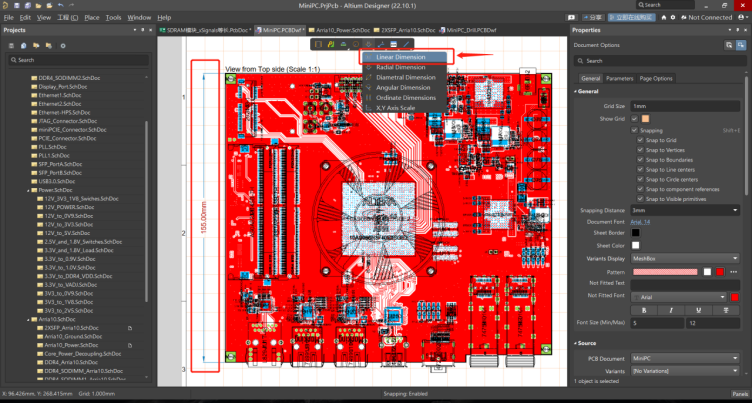Select Linear Dimension from the dropdown menu
This screenshot has width=753, height=404.
click(x=399, y=57)
